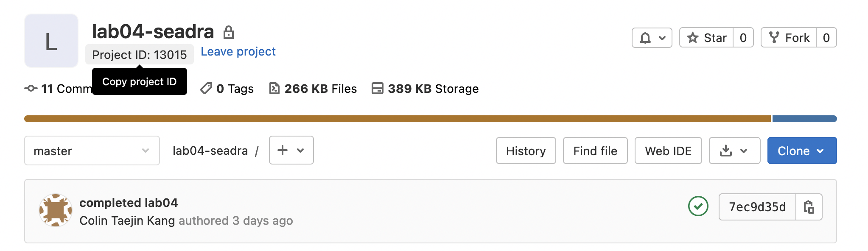
Task: Click the Fork icon button
Action: pos(774,38)
